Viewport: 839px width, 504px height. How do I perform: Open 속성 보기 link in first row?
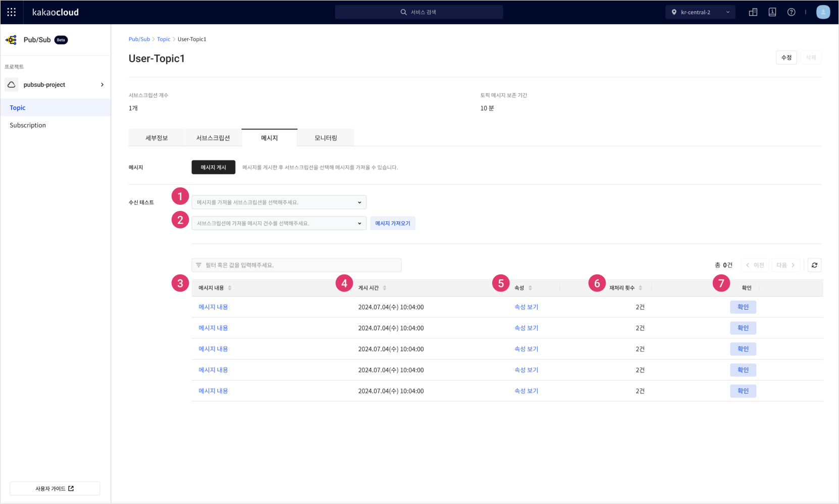tap(527, 307)
